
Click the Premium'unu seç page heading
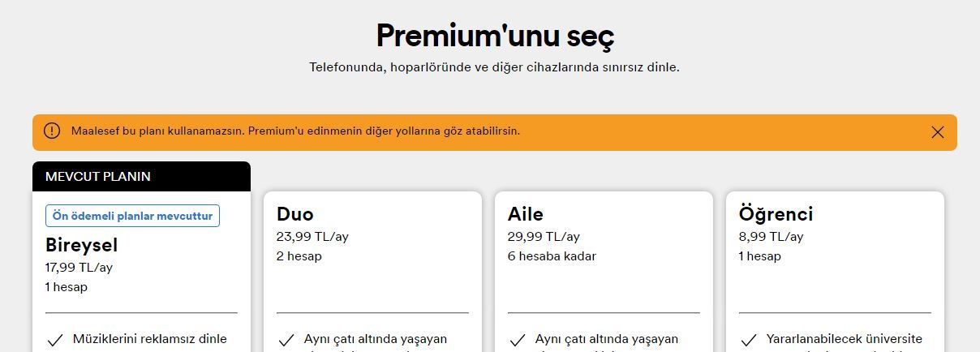[495, 36]
